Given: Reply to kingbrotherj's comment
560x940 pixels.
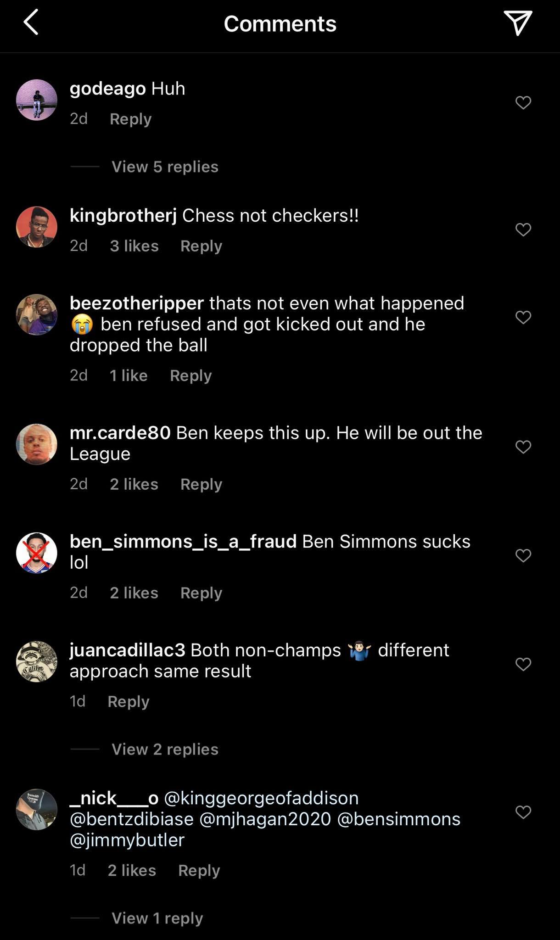Looking at the screenshot, I should pyautogui.click(x=201, y=246).
